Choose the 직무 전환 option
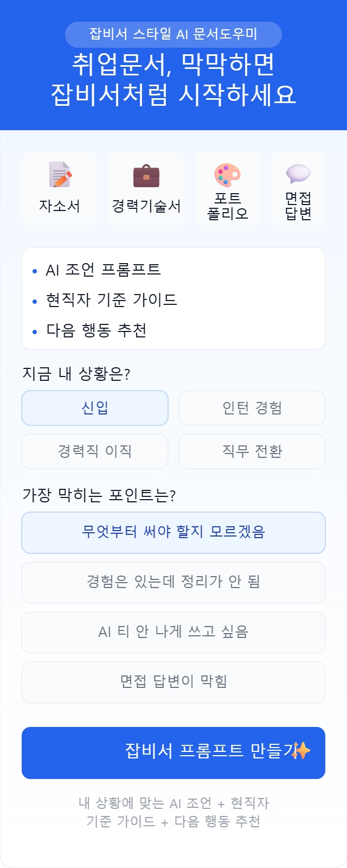Screen dimensions: 347x868 pyautogui.click(x=252, y=451)
